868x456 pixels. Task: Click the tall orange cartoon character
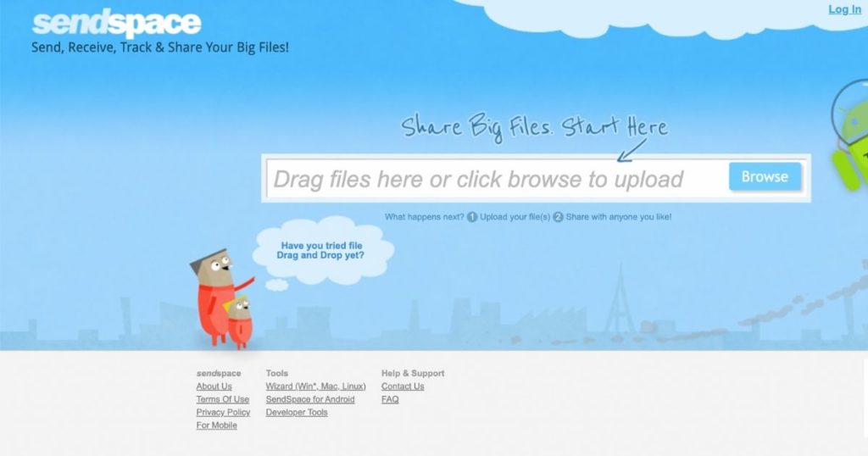coord(216,296)
